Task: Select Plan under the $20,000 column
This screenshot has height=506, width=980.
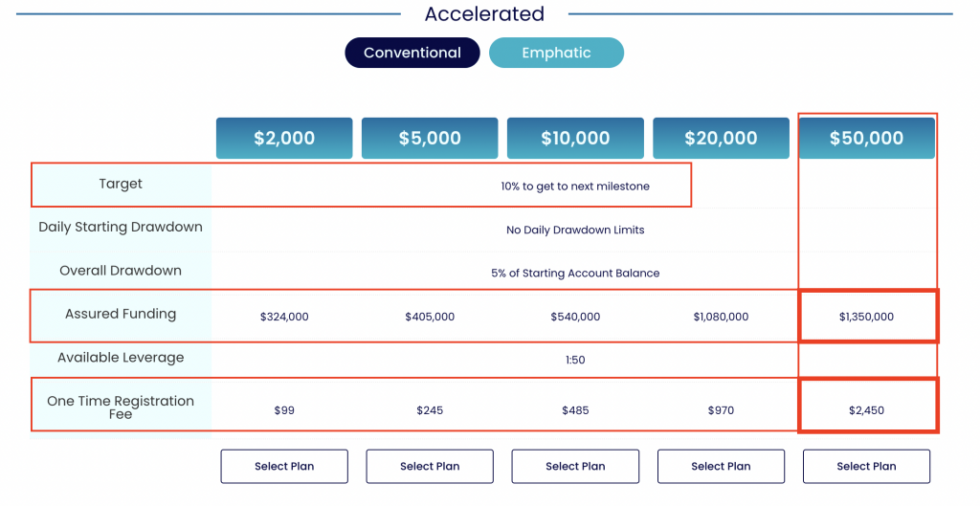Action: (x=722, y=466)
